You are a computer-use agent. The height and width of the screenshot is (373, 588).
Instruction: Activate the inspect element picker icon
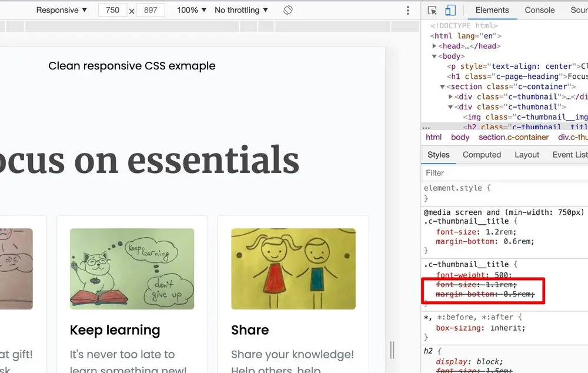[432, 10]
